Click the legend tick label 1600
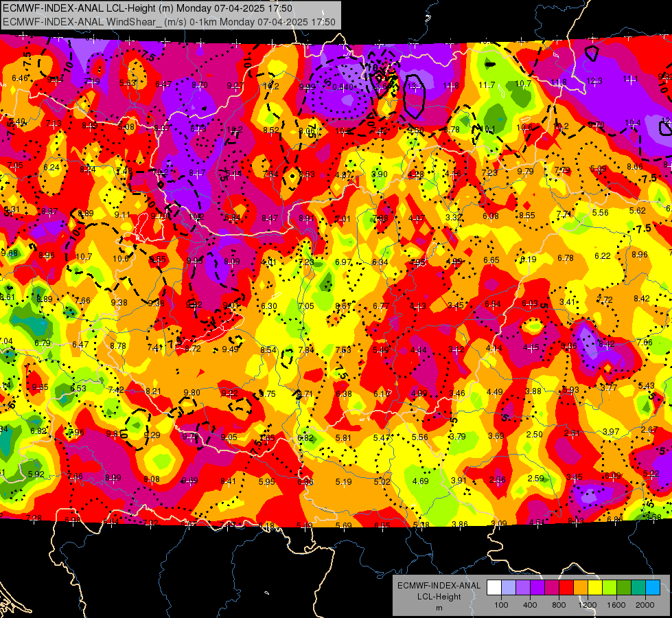Image resolution: width=672 pixels, height=618 pixels. (616, 605)
